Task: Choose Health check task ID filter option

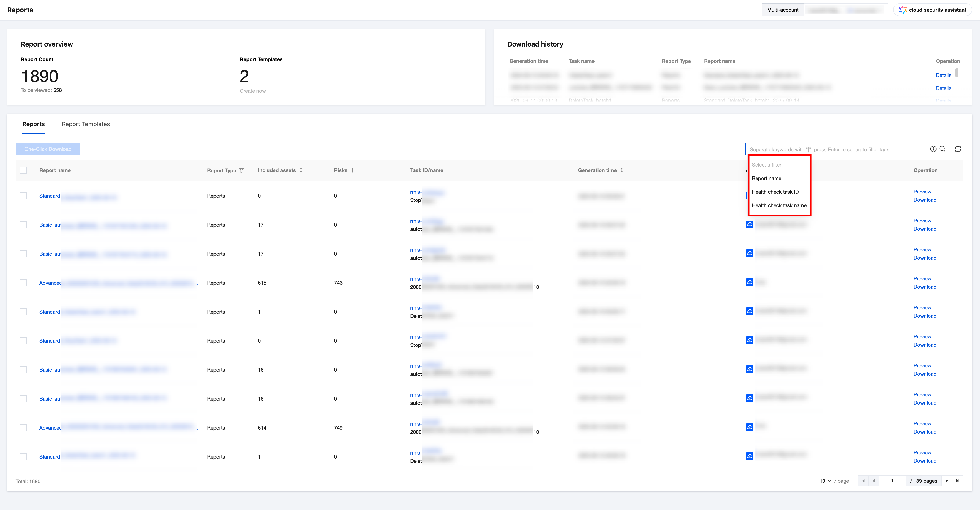Action: click(775, 192)
